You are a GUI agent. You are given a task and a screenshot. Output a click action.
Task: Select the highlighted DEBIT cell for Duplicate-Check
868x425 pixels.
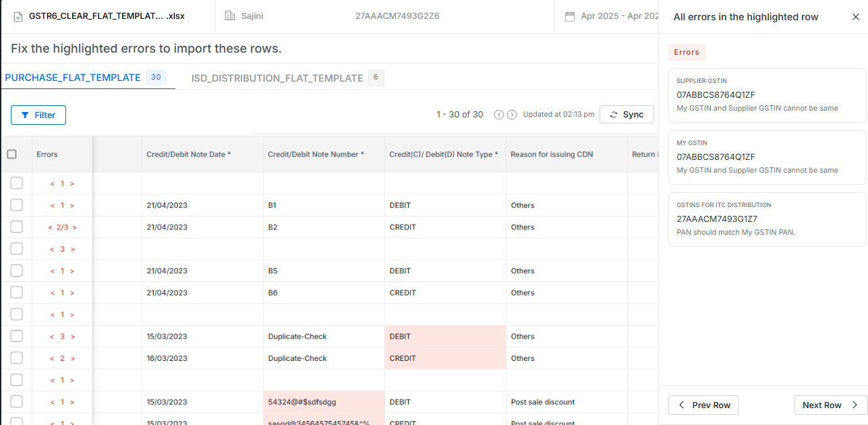coord(445,337)
